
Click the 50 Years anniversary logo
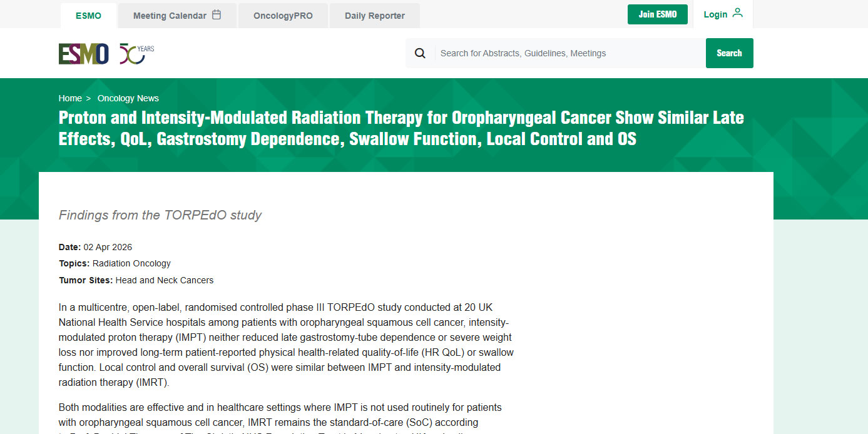point(136,54)
